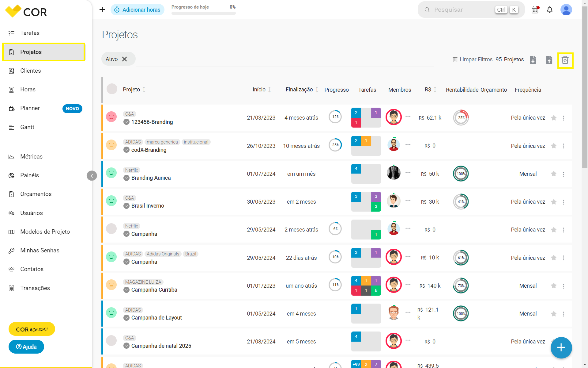
Task: Show more members of 123456-Branding
Action: [x=408, y=117]
